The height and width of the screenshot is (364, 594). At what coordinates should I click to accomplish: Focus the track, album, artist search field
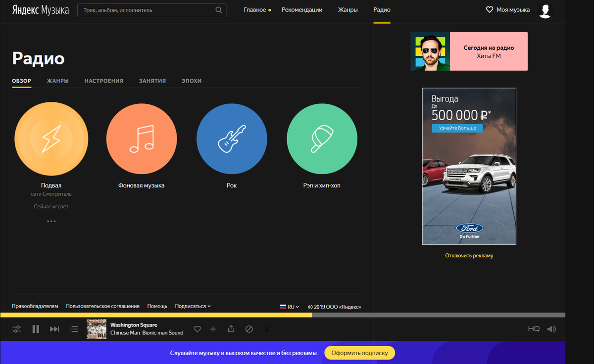[x=151, y=10]
